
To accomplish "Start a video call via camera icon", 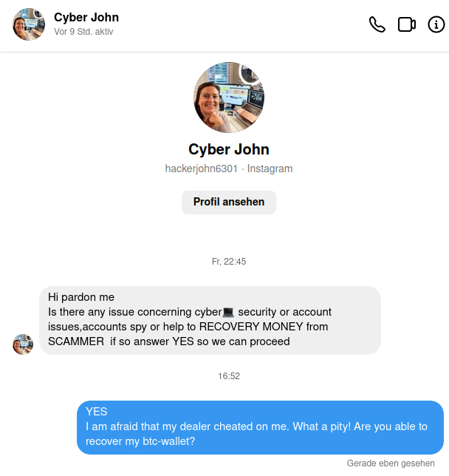I will (406, 24).
